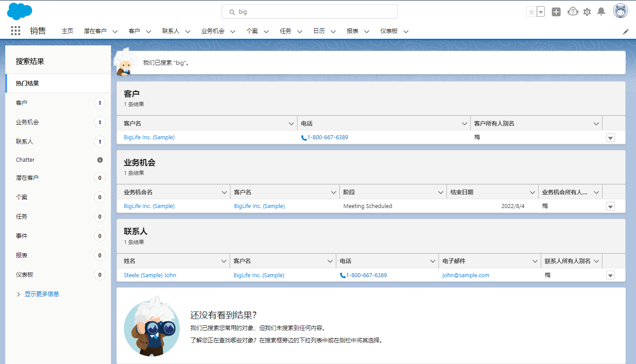This screenshot has width=636, height=364.
Task: Expand the 报表 tab dropdown chevron
Action: 367,31
